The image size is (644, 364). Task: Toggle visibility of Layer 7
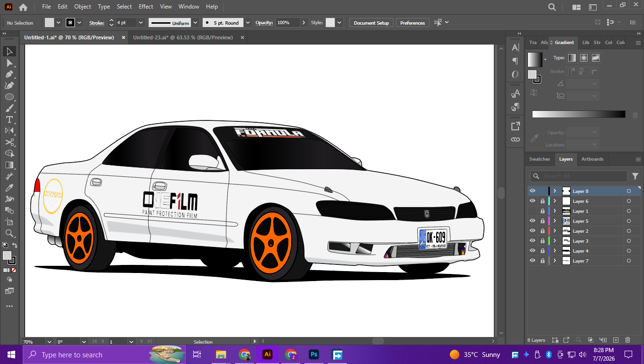click(533, 261)
